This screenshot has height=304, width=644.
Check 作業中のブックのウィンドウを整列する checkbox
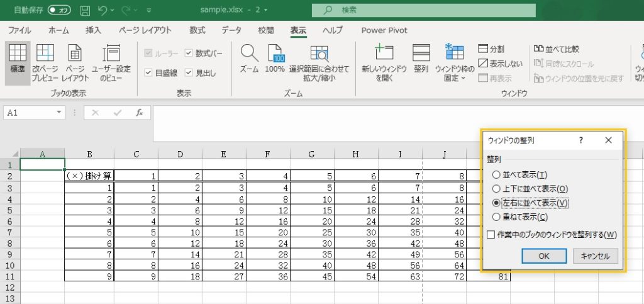(x=492, y=235)
